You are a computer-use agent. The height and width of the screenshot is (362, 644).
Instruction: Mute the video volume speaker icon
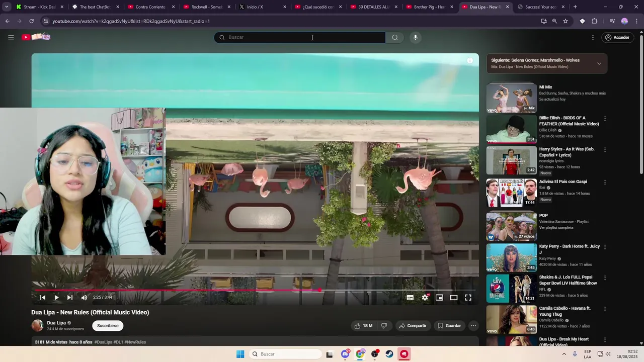tap(84, 297)
